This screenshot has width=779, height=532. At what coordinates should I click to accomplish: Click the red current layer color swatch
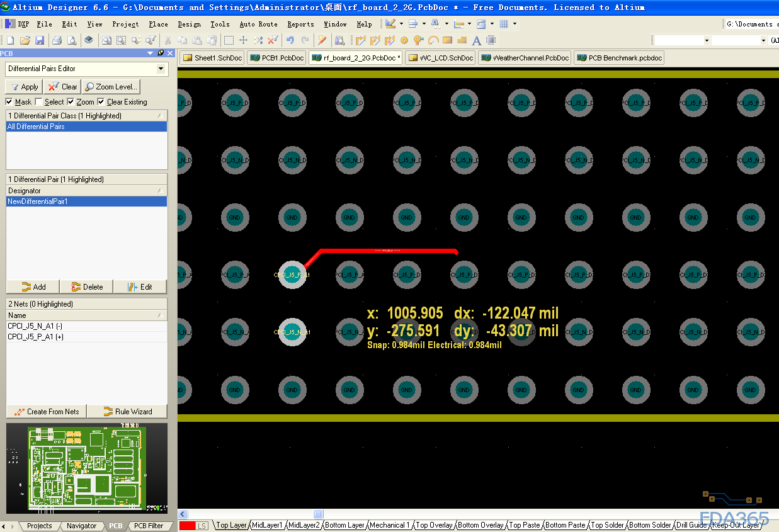[x=187, y=526]
